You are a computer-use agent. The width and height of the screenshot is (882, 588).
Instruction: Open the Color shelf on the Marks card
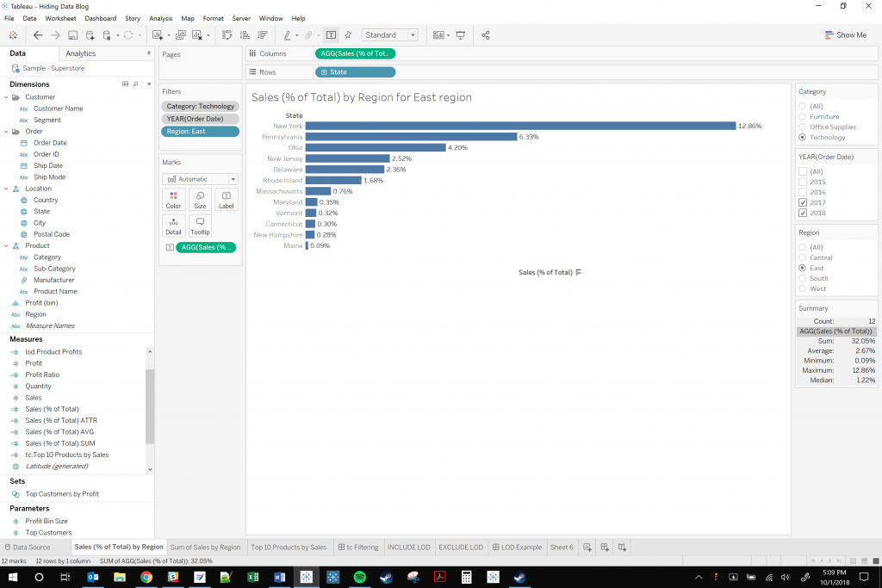tap(173, 200)
